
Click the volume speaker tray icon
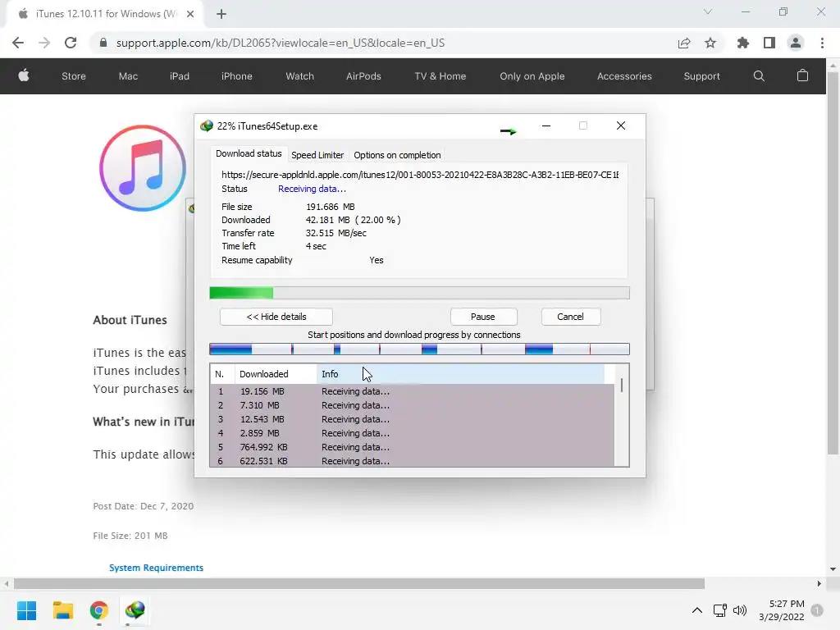[x=740, y=610]
